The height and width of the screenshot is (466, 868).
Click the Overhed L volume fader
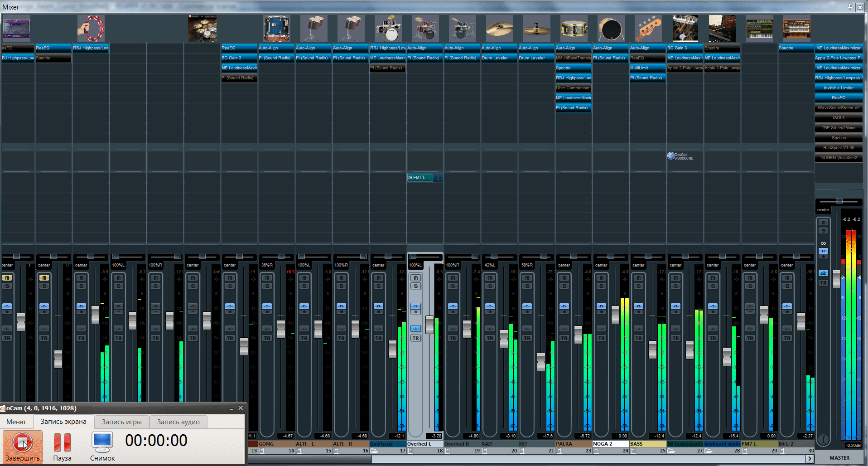pos(429,325)
